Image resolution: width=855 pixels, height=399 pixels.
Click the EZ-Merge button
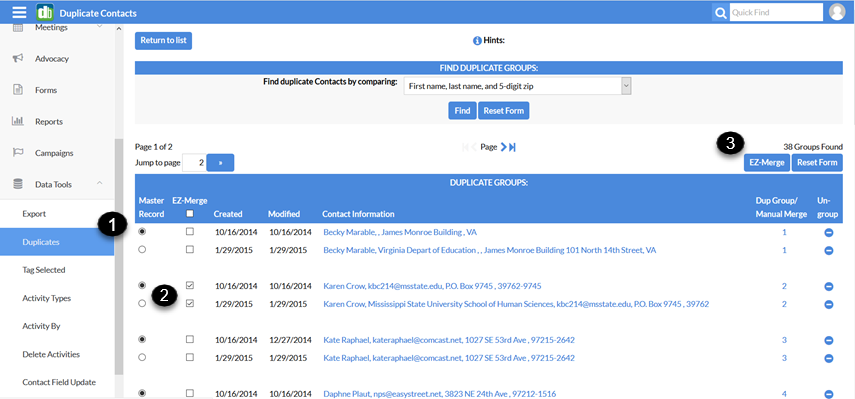(x=767, y=162)
